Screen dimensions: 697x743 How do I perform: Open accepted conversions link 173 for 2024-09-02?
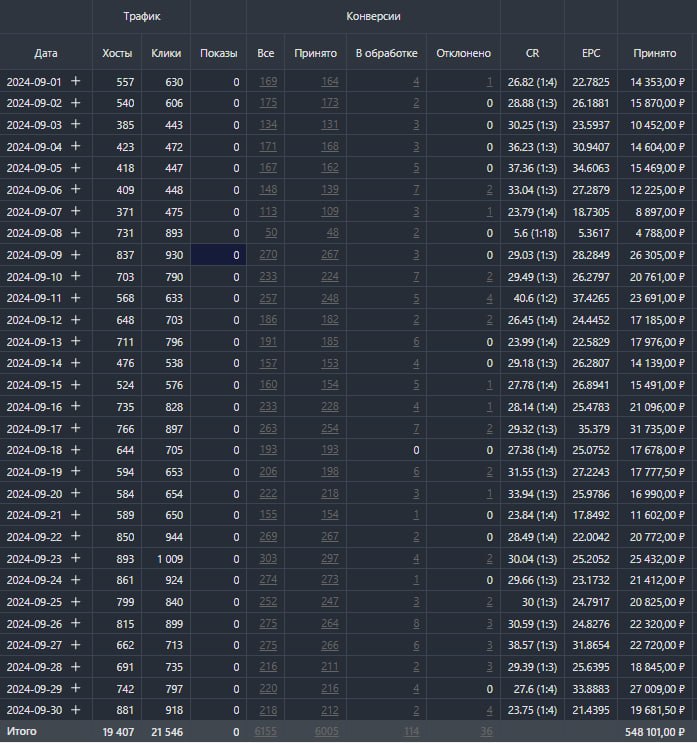click(330, 103)
